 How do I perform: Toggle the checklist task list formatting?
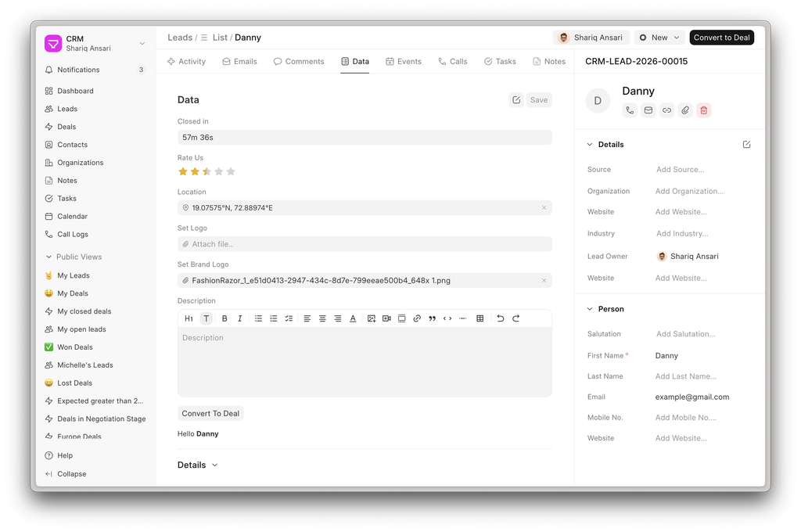[289, 318]
